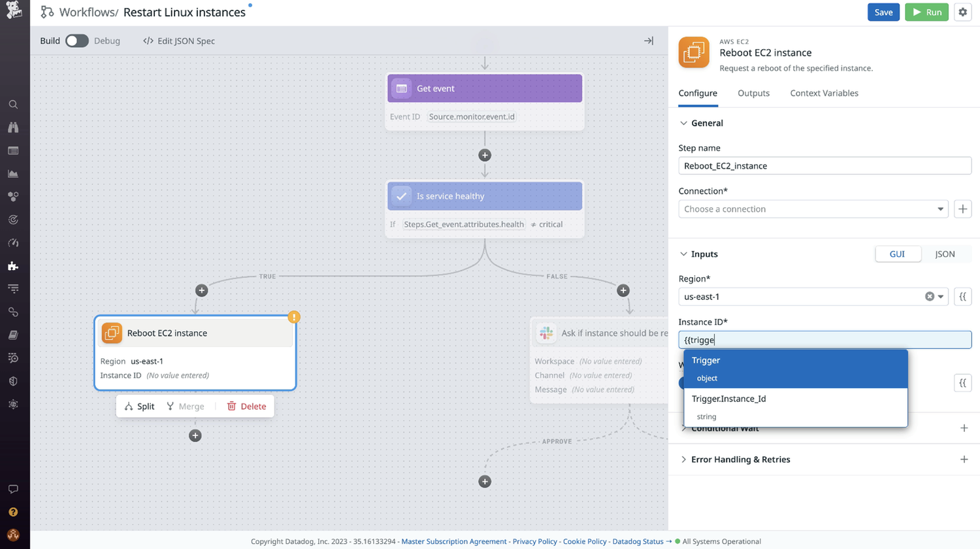Image resolution: width=980 pixels, height=549 pixels.
Task: Add a step on the FALSE branch
Action: (x=623, y=290)
